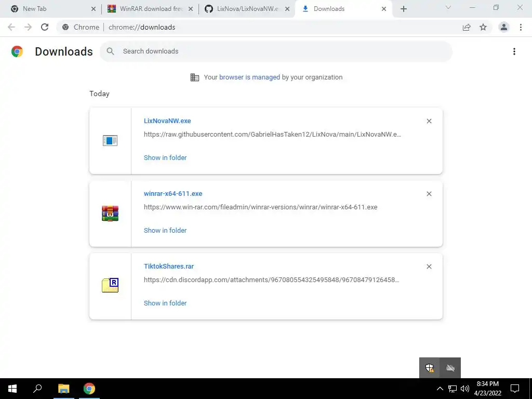
Task: Click the Chrome site info chip
Action: (x=81, y=27)
